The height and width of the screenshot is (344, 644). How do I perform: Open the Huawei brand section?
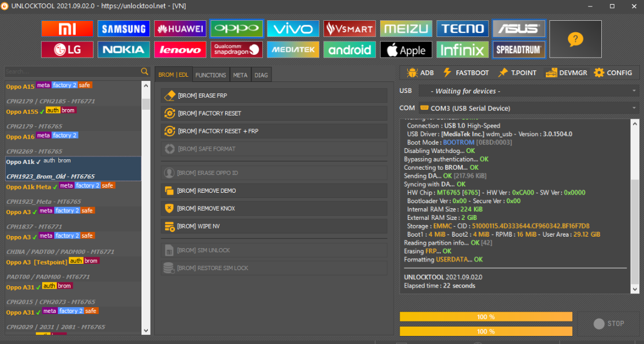(x=180, y=29)
